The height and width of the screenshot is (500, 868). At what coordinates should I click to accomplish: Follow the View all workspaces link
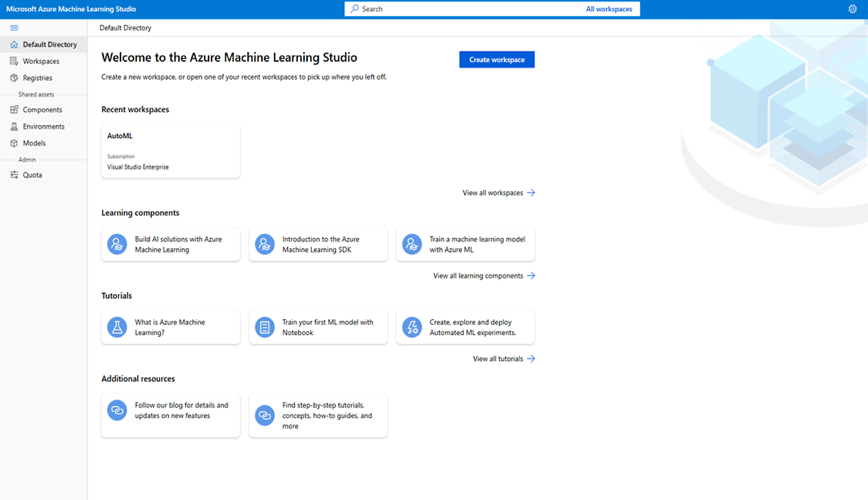pyautogui.click(x=493, y=192)
